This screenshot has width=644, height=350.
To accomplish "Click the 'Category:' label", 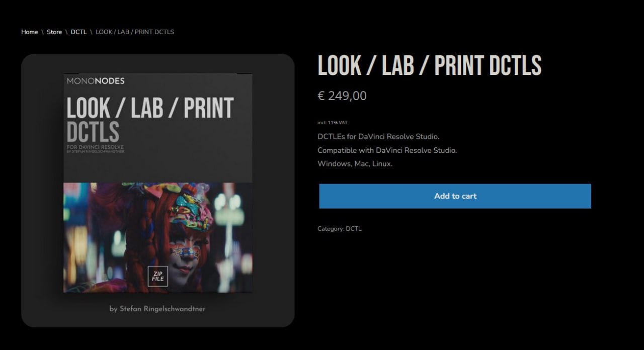I will tap(331, 229).
